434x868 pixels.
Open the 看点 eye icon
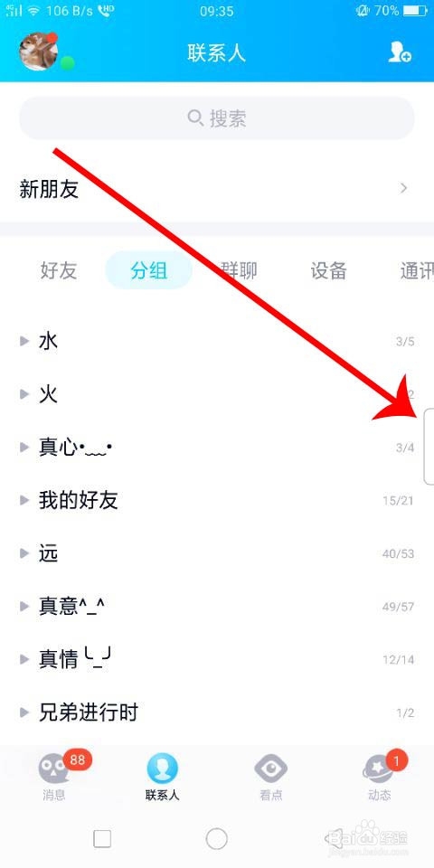[270, 769]
